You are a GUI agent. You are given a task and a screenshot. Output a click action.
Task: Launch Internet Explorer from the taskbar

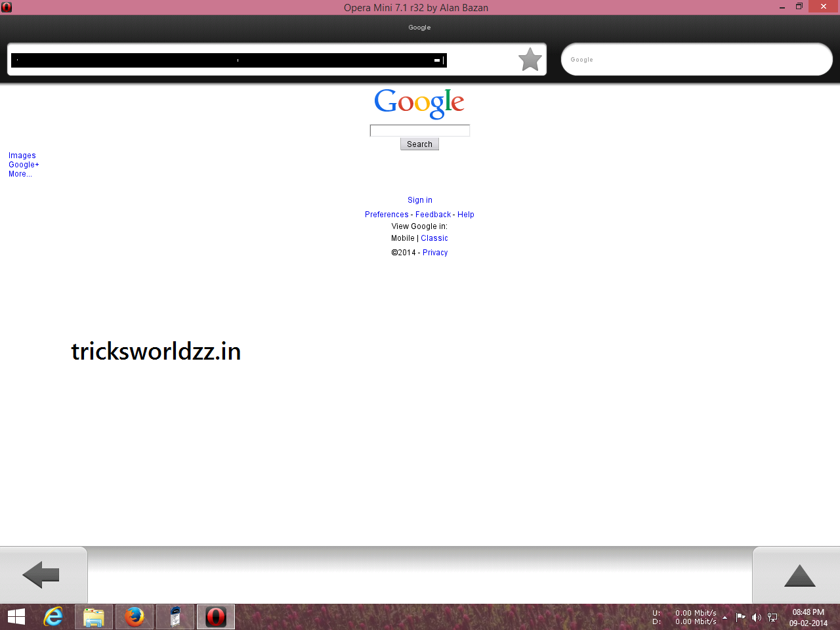(53, 617)
